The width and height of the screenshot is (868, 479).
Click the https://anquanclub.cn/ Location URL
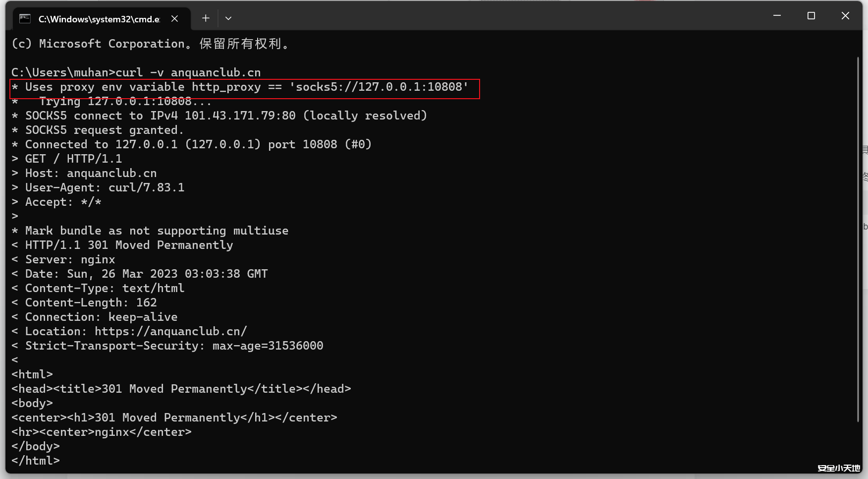(x=170, y=331)
